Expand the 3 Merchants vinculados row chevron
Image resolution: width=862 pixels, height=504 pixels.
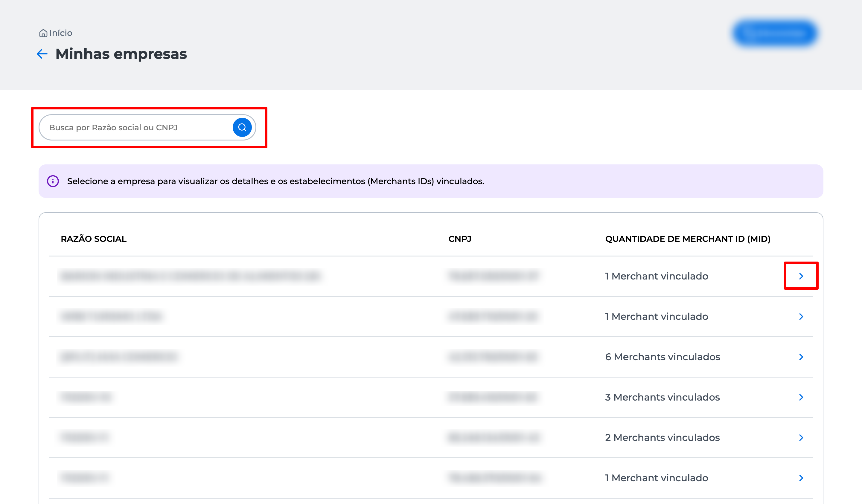(801, 397)
